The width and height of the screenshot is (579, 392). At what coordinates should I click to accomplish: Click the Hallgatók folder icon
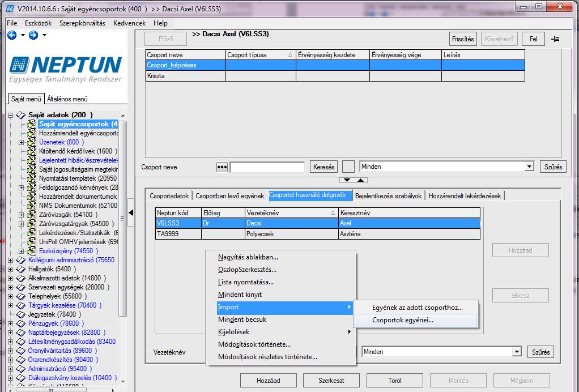pos(21,270)
